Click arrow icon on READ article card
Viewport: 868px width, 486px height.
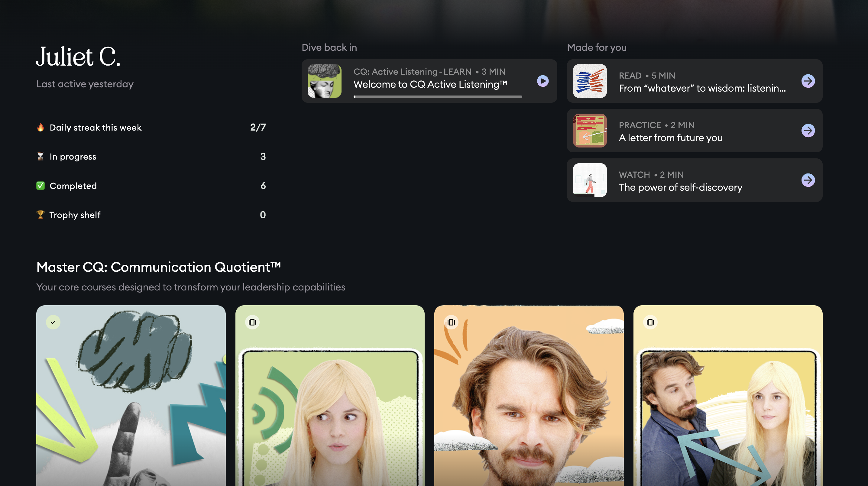coord(808,81)
